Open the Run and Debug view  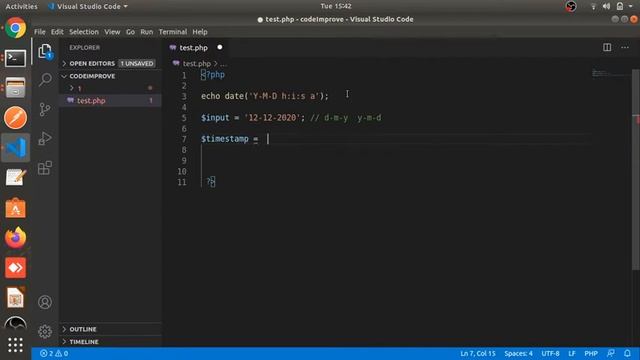(45, 138)
